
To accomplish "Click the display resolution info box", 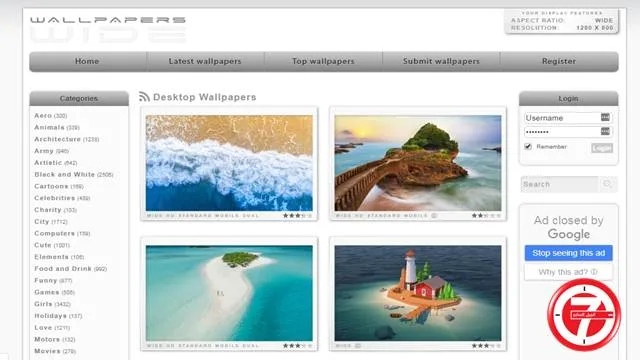I will tap(562, 21).
